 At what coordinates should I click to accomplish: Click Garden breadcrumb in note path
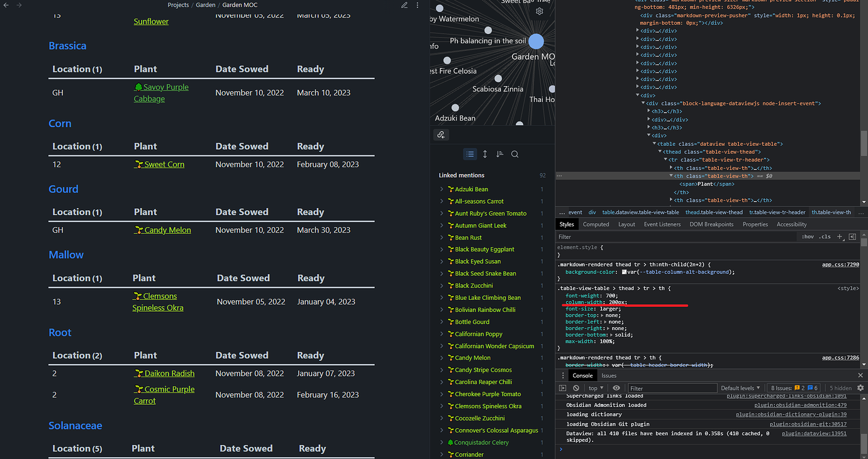click(x=206, y=5)
